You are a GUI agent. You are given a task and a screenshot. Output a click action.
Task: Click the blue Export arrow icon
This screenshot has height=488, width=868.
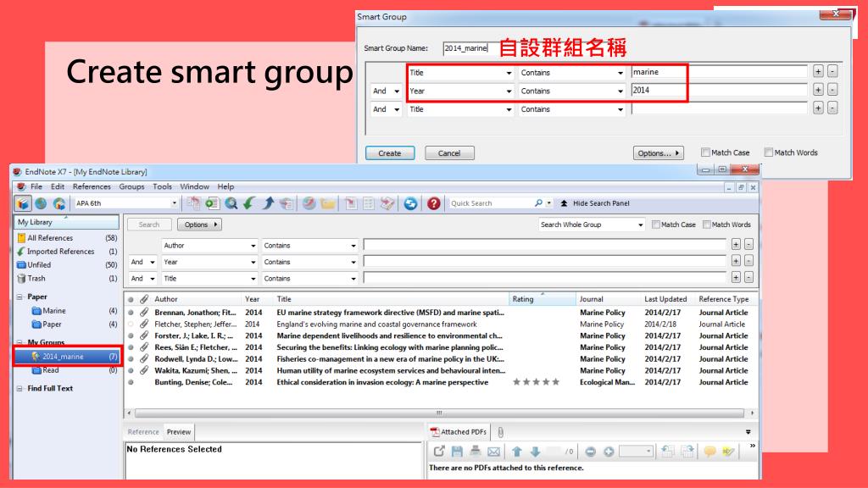click(268, 203)
